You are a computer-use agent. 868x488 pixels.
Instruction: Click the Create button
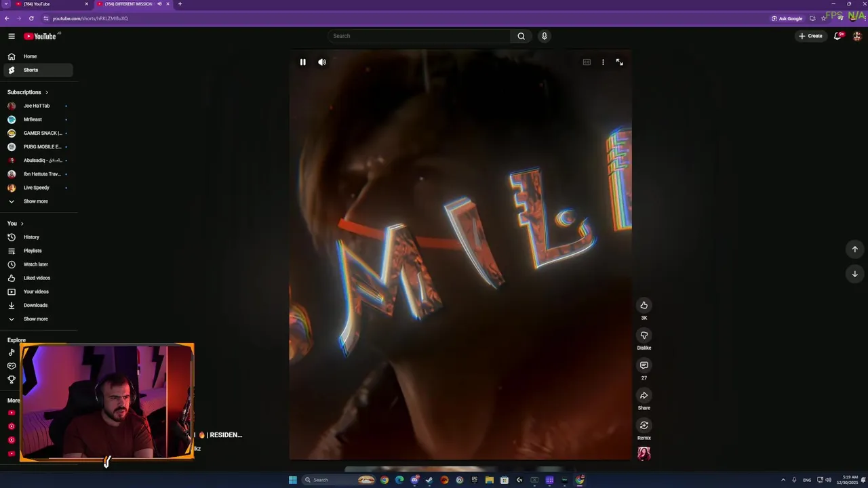point(810,36)
